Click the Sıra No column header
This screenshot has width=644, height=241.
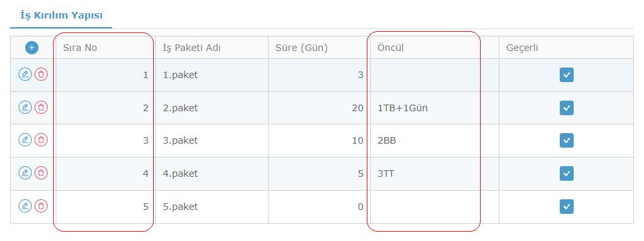pos(105,48)
